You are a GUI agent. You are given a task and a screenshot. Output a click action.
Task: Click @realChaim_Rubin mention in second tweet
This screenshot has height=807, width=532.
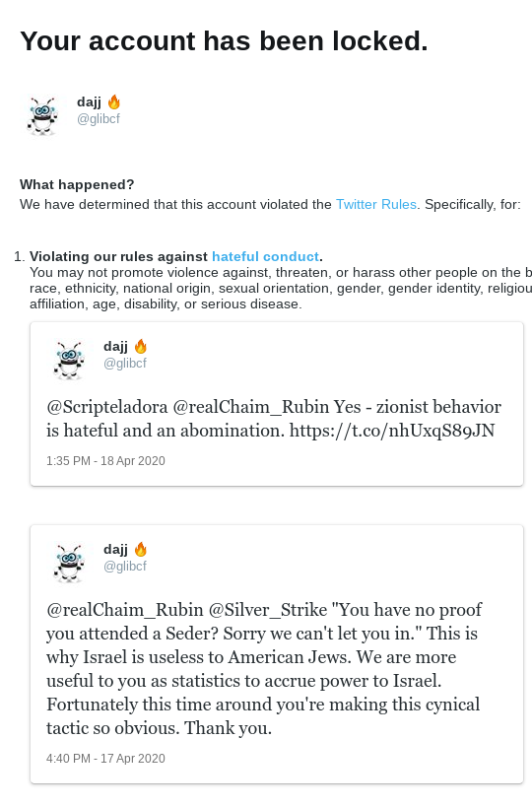pos(125,609)
